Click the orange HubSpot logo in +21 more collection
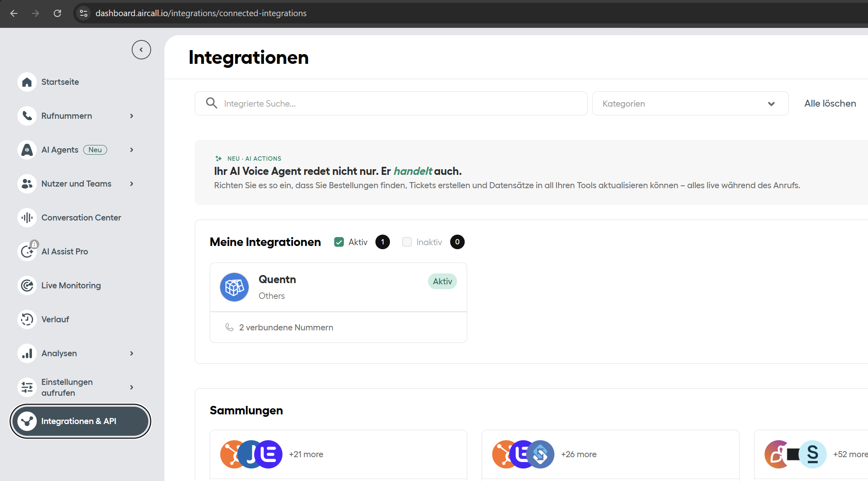The width and height of the screenshot is (868, 481). [x=231, y=454]
